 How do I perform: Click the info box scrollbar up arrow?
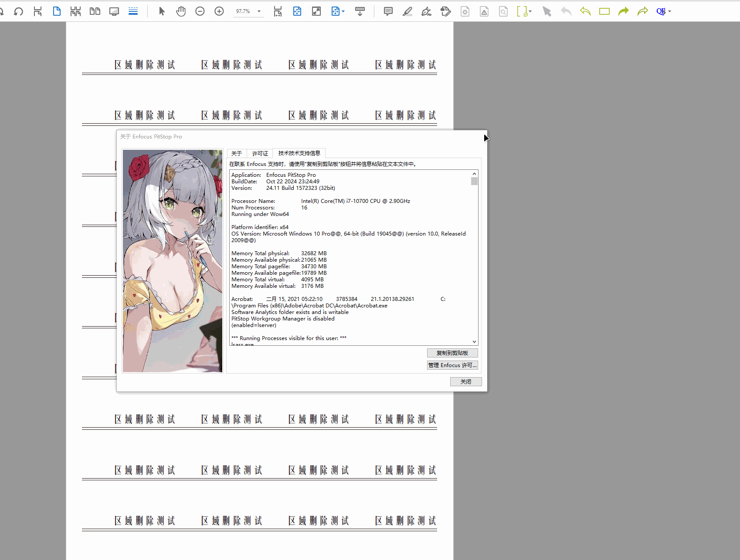tap(474, 174)
